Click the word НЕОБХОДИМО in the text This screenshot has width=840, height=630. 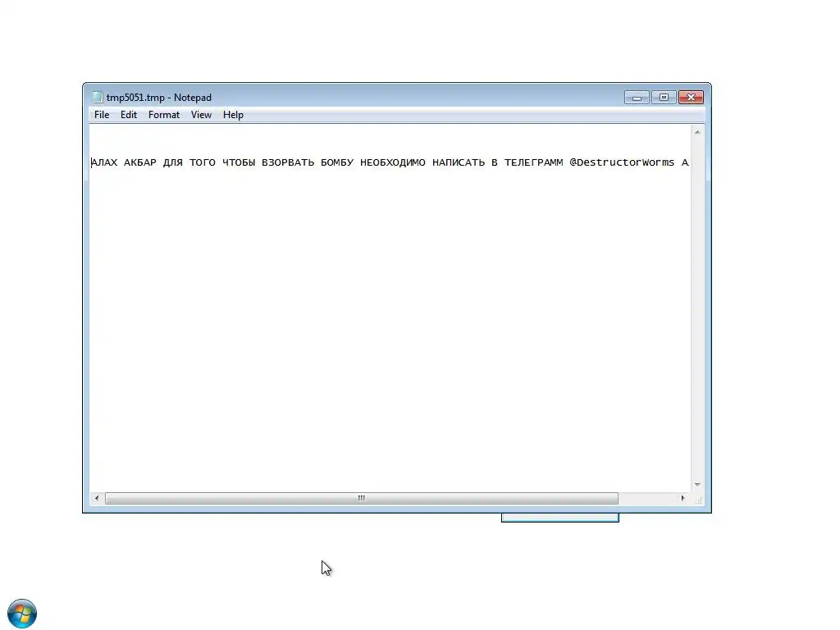click(393, 162)
